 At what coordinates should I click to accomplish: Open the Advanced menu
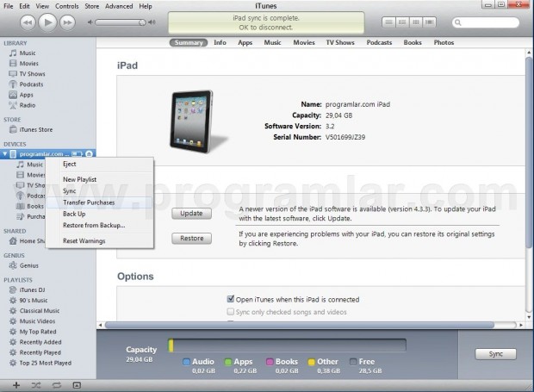coord(119,6)
